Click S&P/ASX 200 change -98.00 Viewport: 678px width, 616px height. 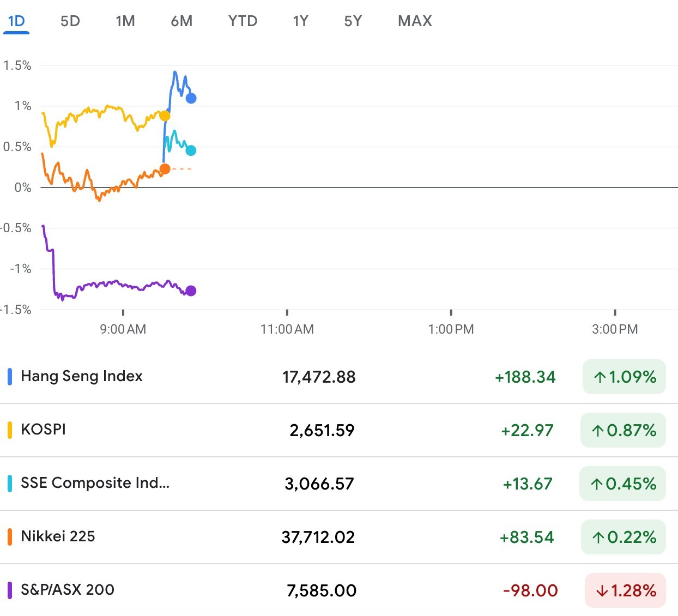pos(530,590)
